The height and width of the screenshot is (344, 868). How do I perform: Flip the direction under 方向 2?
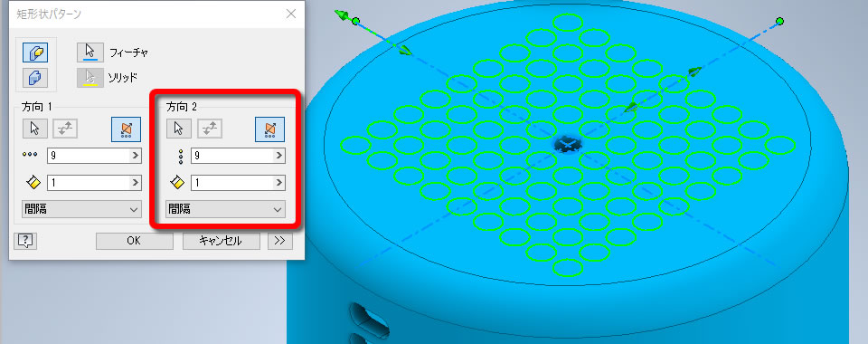(209, 129)
